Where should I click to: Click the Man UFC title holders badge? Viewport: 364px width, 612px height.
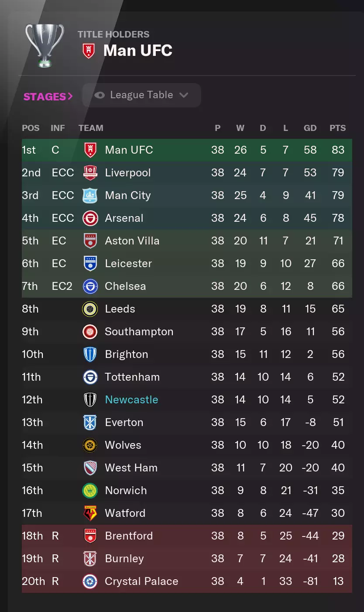pyautogui.click(x=89, y=51)
